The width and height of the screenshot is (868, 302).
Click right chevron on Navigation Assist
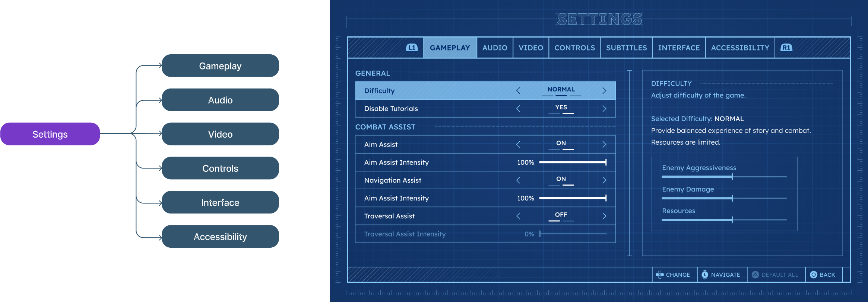[604, 180]
